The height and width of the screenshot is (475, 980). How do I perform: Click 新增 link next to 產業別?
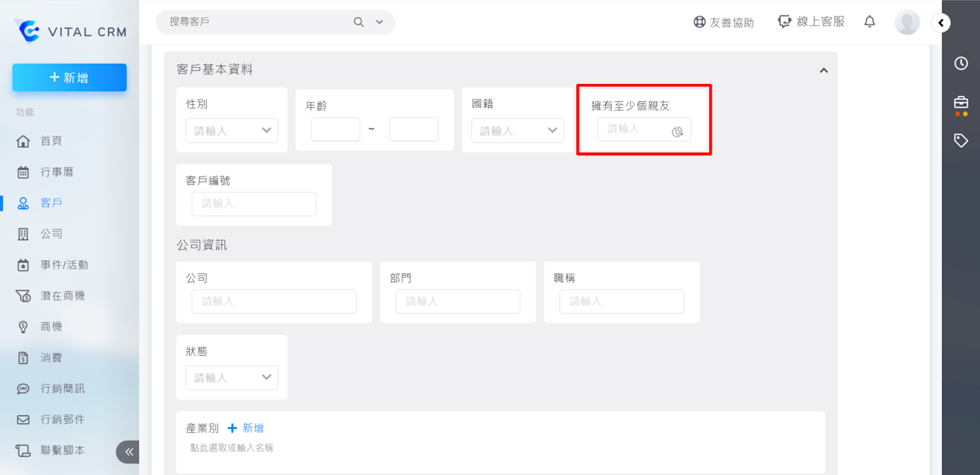click(x=246, y=428)
